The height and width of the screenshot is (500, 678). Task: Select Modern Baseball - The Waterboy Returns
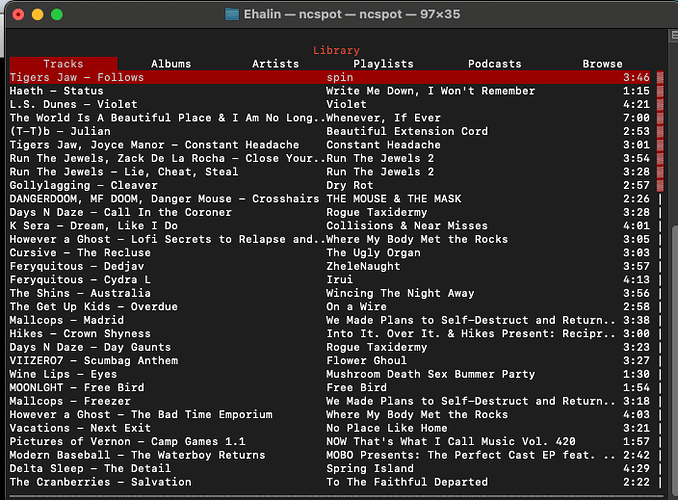pyautogui.click(x=329, y=455)
